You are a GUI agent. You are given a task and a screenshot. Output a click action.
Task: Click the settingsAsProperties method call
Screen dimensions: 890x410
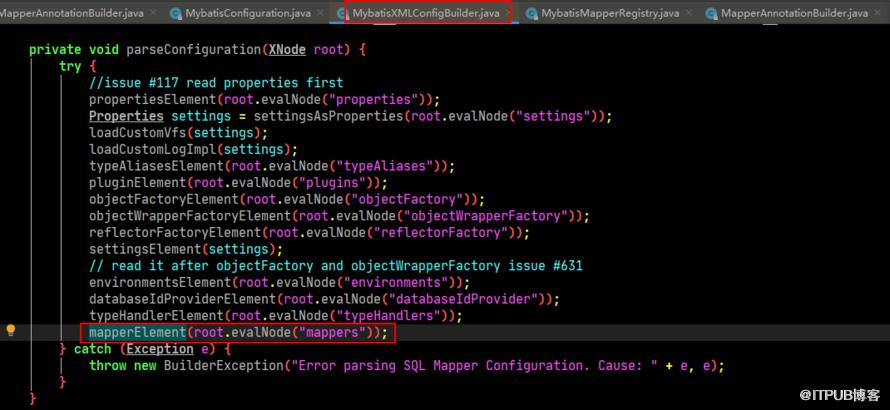pyautogui.click(x=328, y=116)
